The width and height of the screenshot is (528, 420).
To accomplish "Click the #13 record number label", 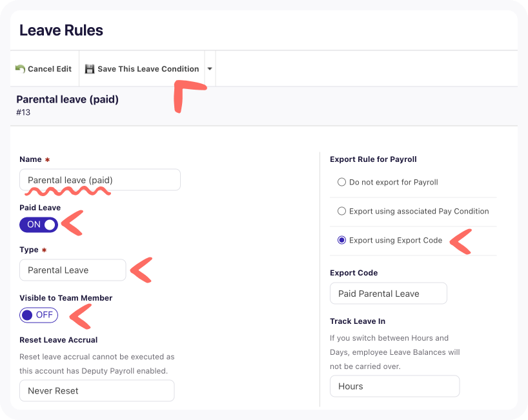I will (23, 112).
